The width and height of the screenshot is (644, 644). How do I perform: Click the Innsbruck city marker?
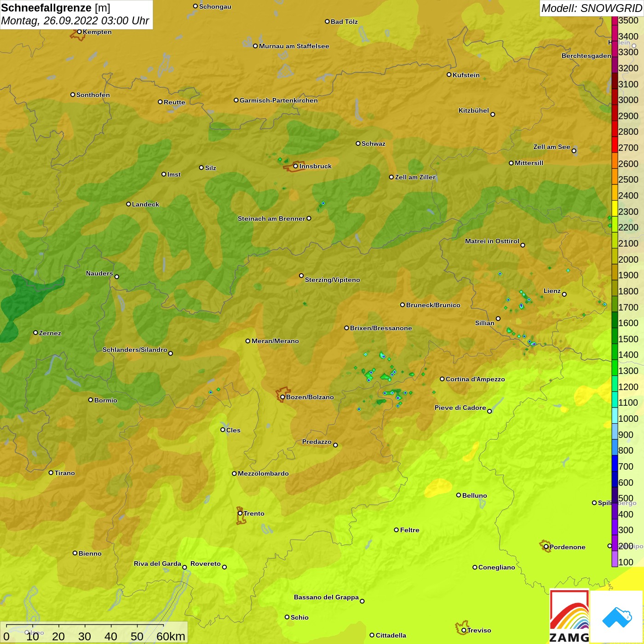coord(296,166)
